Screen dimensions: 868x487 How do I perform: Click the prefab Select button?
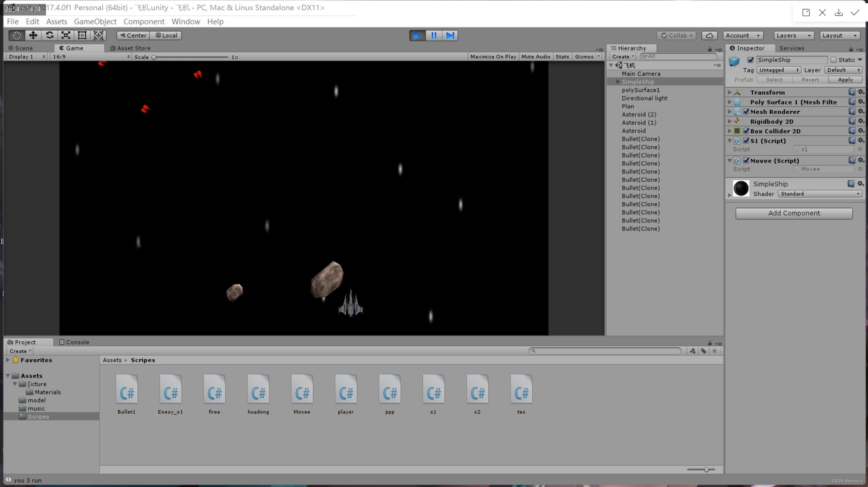[x=774, y=79]
